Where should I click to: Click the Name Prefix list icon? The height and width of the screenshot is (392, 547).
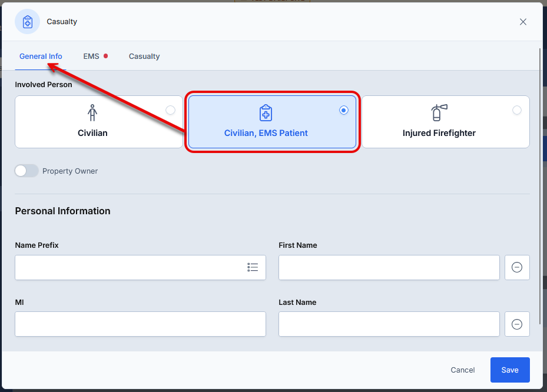253,267
